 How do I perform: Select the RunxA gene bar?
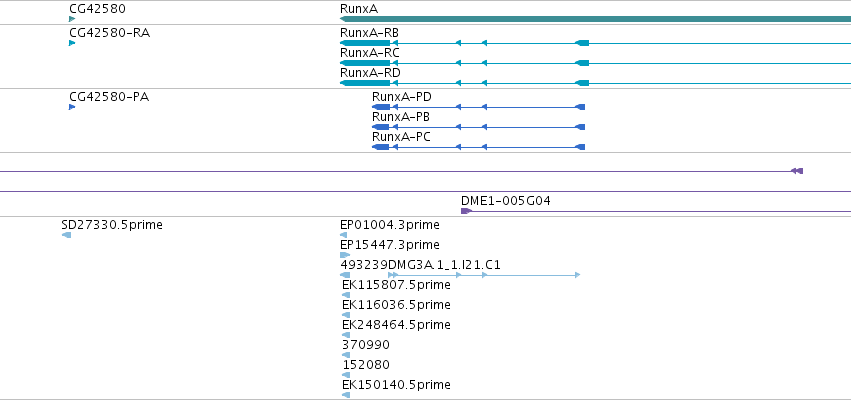point(595,19)
